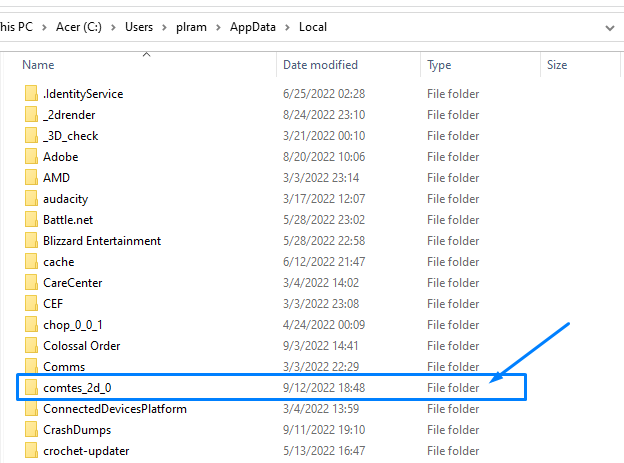Click the crochet-updater folder icon
Image resolution: width=624 pixels, height=463 pixels.
tap(30, 451)
